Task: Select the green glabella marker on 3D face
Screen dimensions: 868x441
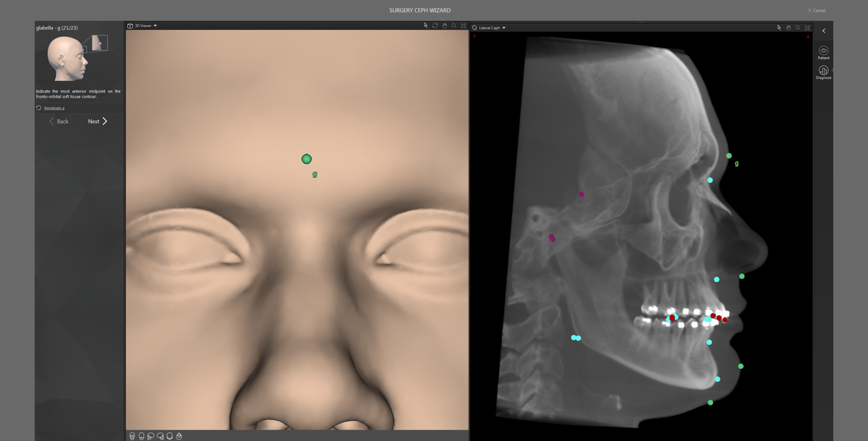Action: click(307, 159)
